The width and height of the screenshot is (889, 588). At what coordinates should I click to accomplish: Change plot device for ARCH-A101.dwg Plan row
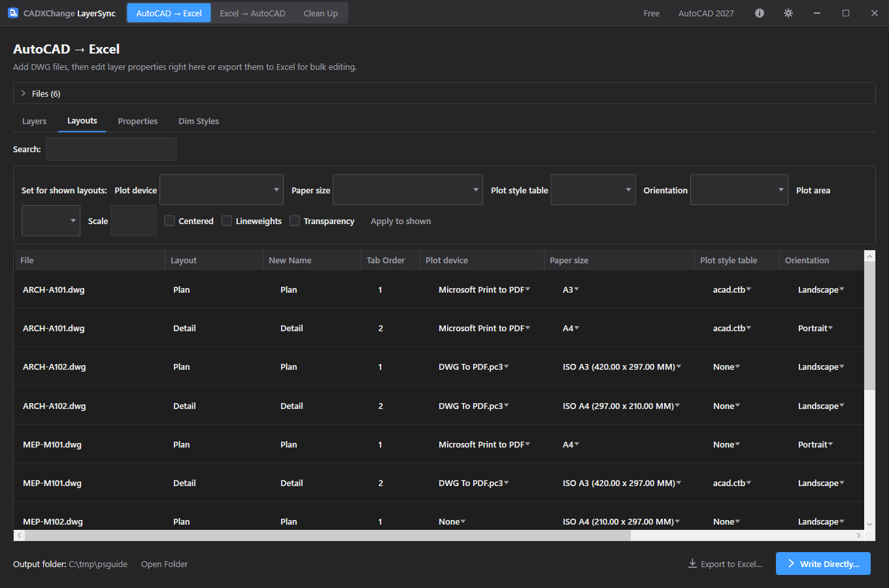(484, 289)
